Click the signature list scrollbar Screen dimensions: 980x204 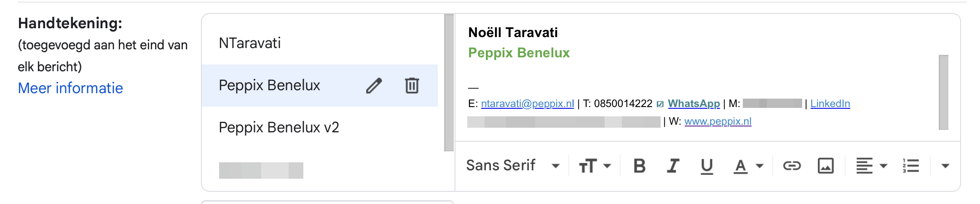click(x=449, y=83)
